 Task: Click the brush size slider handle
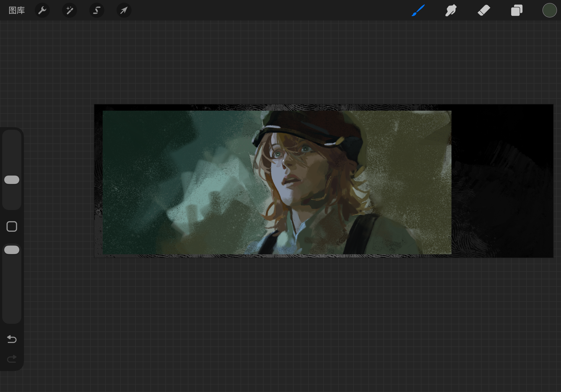(12, 180)
